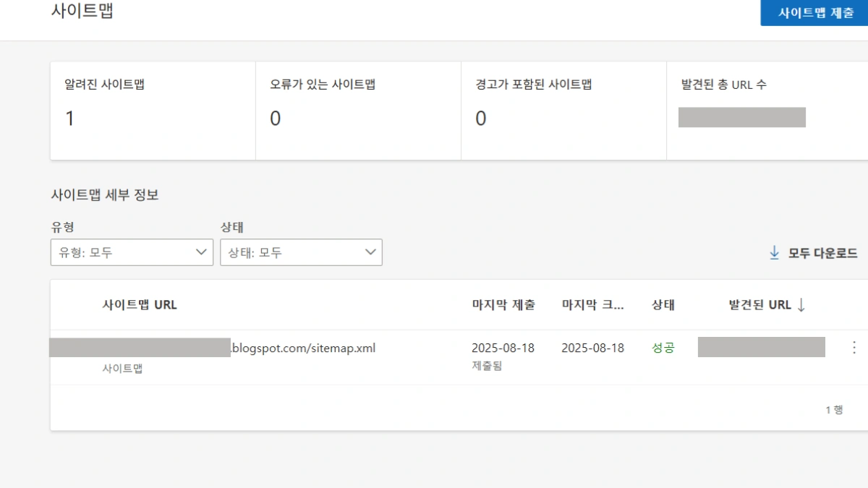Click the sort arrow next to 발견된 URL
The image size is (868, 488).
pos(801,305)
